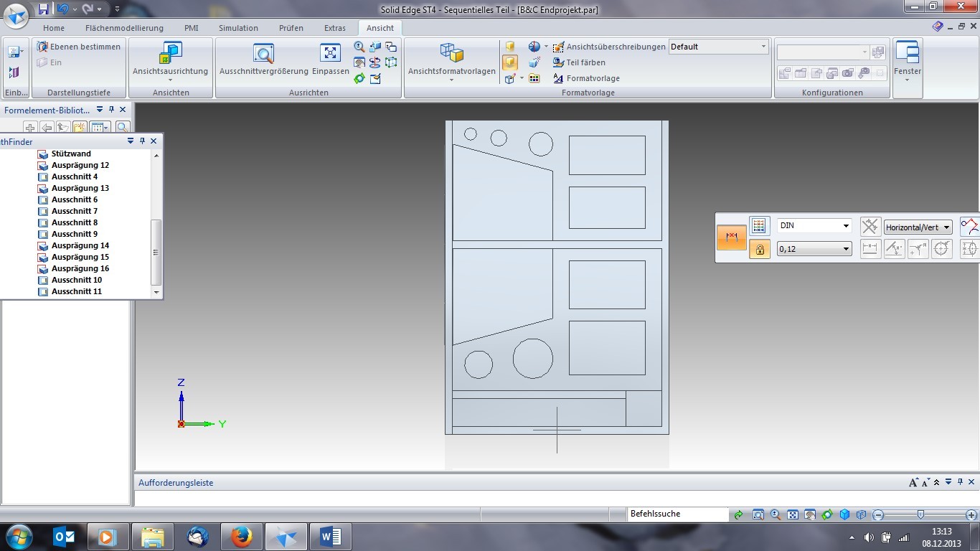Open the Ansichtsformatvorlagen view styles icon
This screenshot has width=980, height=551.
[451, 54]
